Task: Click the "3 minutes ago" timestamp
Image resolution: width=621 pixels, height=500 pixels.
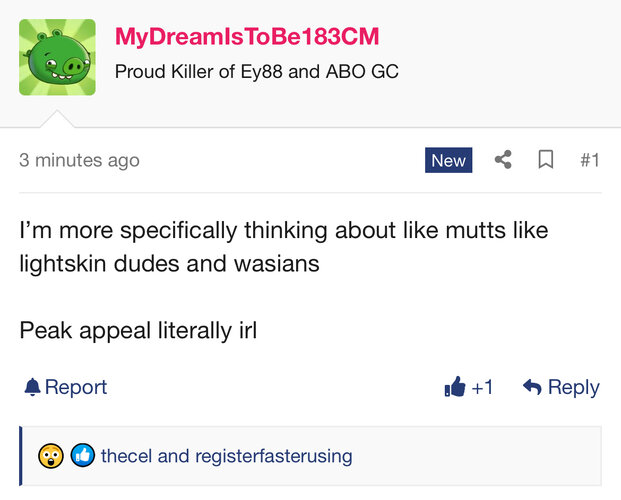Action: click(80, 160)
